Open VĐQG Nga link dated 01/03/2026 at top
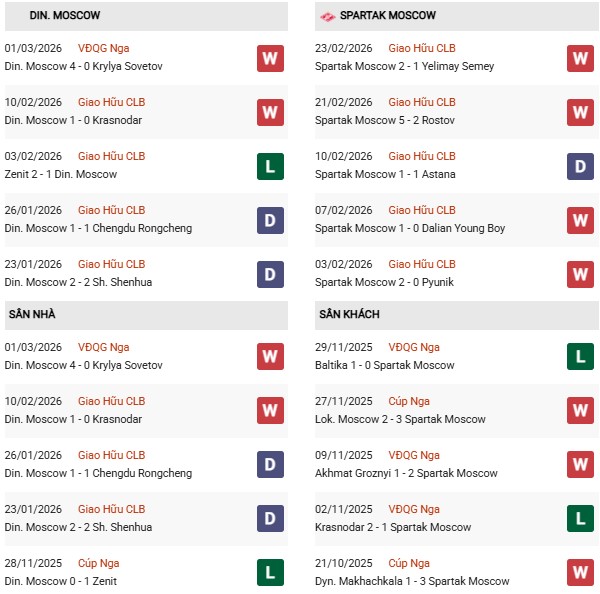Screen dimensions: 600x594 (103, 48)
